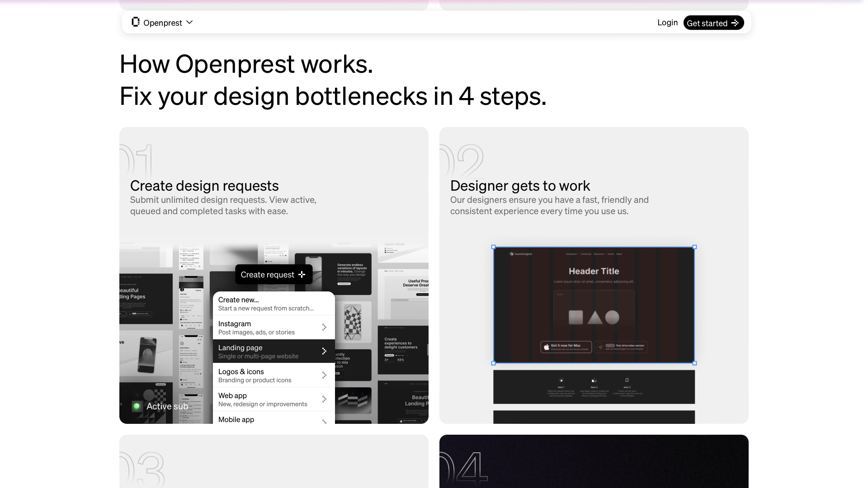The width and height of the screenshot is (868, 488).
Task: Click the triangle shape in mockup
Action: click(x=595, y=318)
